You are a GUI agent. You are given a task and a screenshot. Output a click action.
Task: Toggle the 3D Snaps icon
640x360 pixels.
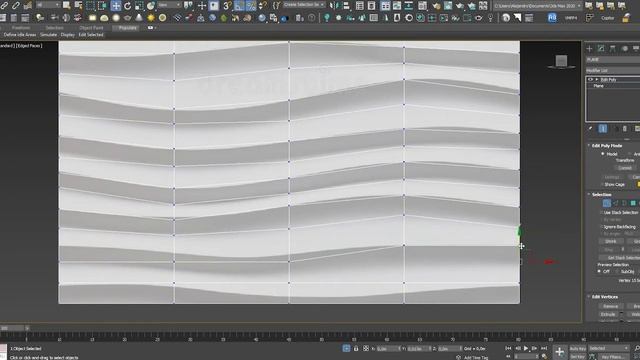[227, 6]
